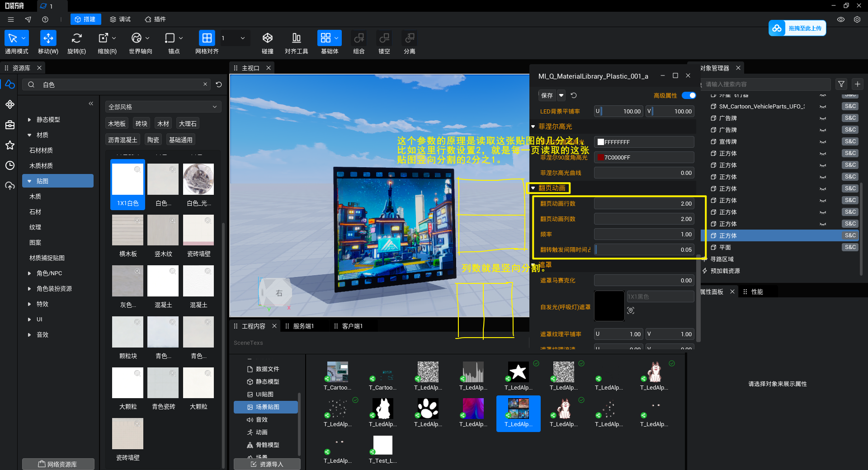Viewport: 868px width, 470px height.
Task: Open the help question-mark icon
Action: click(x=45, y=19)
